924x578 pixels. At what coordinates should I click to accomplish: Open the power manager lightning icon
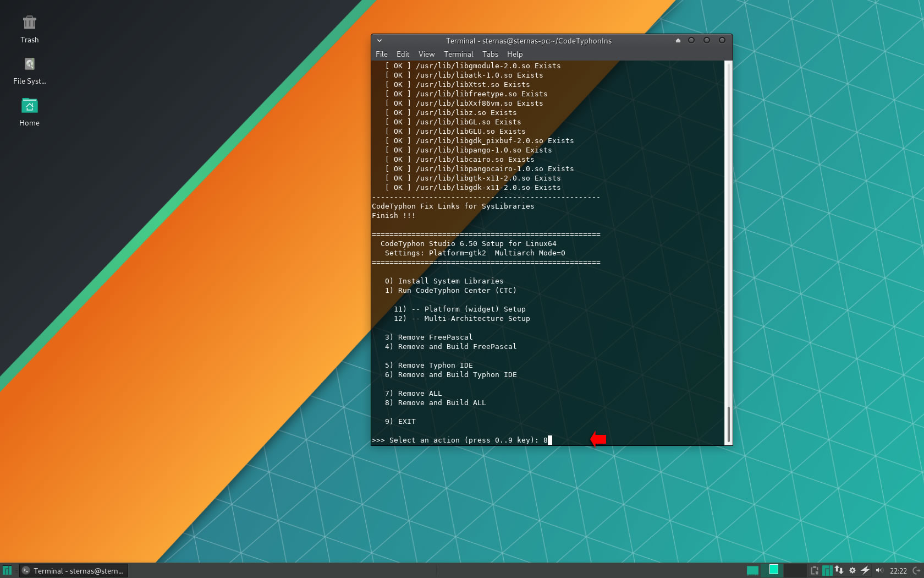(x=865, y=571)
